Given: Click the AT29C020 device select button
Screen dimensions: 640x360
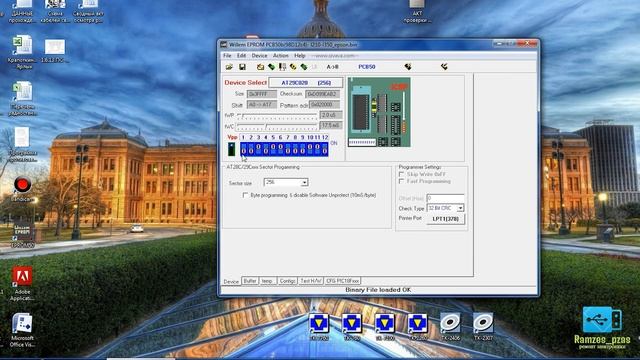Looking at the screenshot, I should coord(306,82).
